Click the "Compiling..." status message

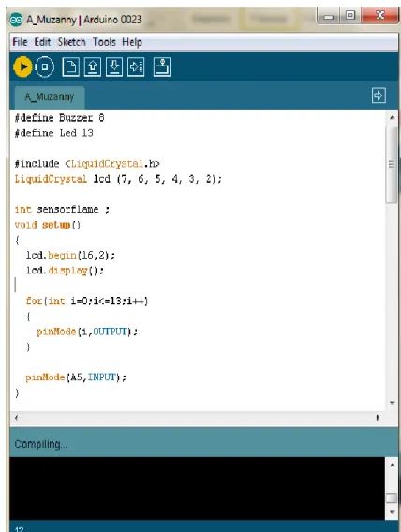point(40,444)
